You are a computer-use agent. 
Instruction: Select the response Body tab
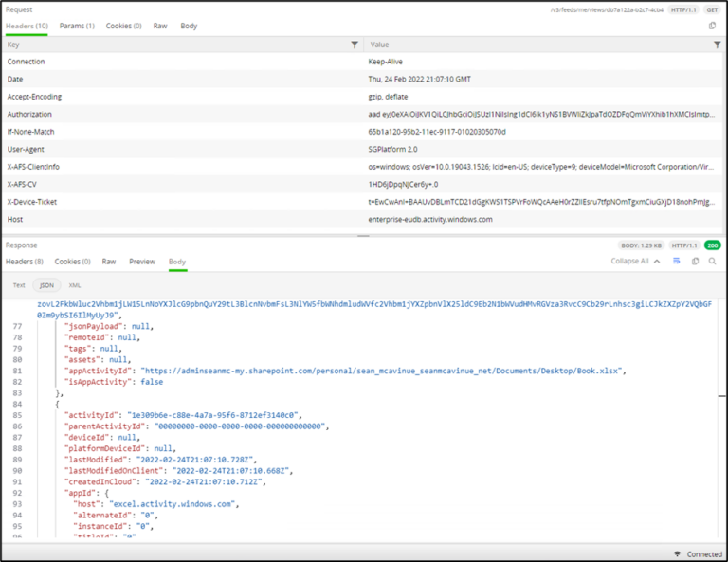pos(177,262)
